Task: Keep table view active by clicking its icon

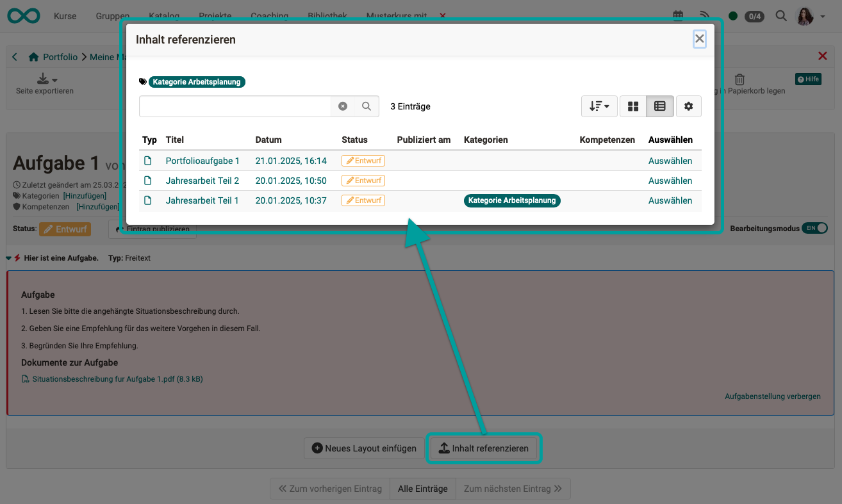Action: [660, 106]
